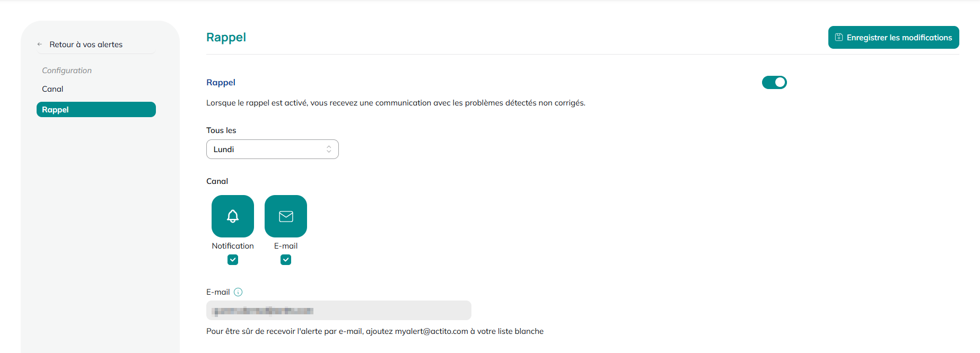This screenshot has width=980, height=353.
Task: Uncheck the E-mail channel checkbox
Action: [x=286, y=260]
